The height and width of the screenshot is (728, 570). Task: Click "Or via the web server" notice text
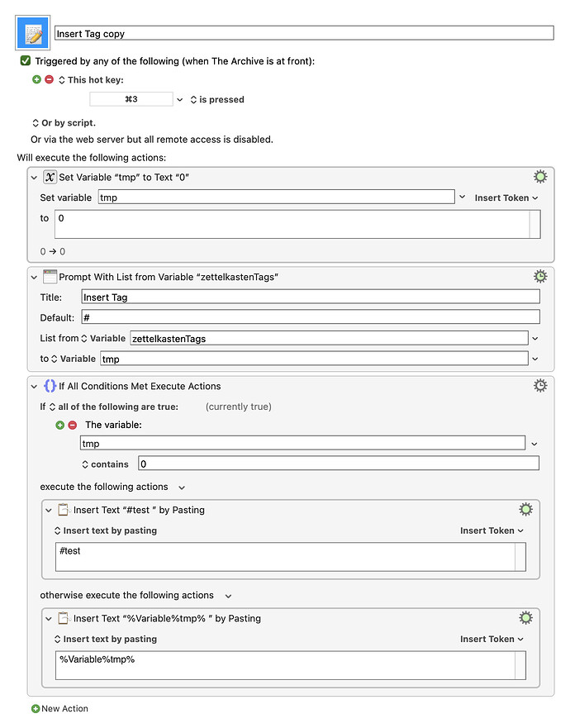152,140
